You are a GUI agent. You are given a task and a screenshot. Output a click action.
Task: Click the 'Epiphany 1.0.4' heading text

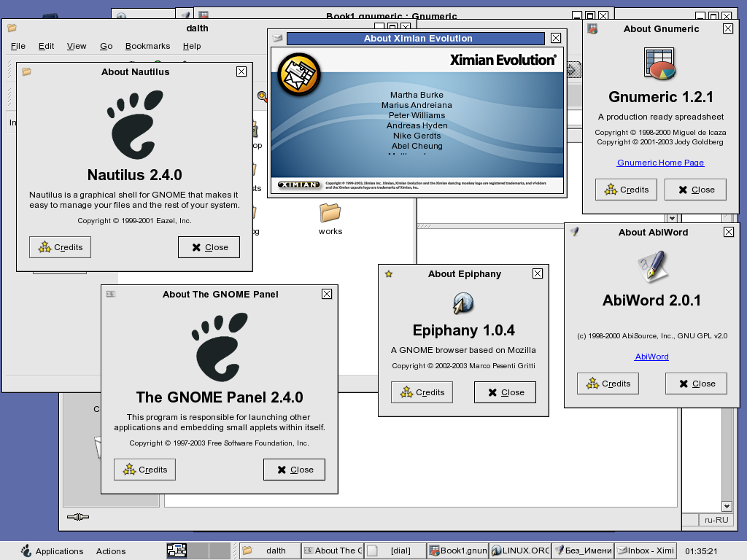click(x=463, y=330)
